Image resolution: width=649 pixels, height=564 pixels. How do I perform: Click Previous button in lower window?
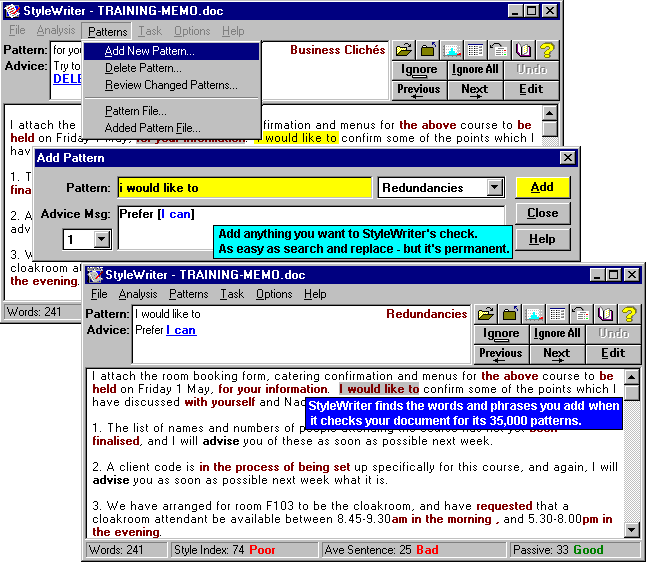click(501, 354)
